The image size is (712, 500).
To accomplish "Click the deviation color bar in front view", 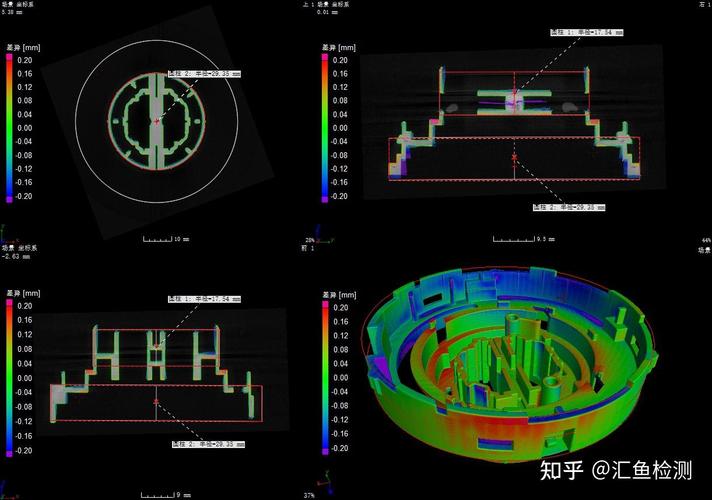I will (x=9, y=378).
